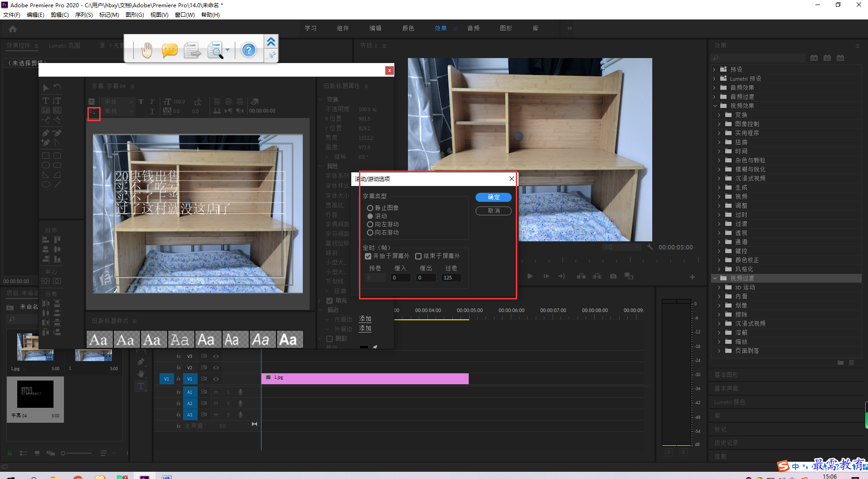Select 向左游动 radio button
This screenshot has width=868, height=479.
[x=370, y=224]
